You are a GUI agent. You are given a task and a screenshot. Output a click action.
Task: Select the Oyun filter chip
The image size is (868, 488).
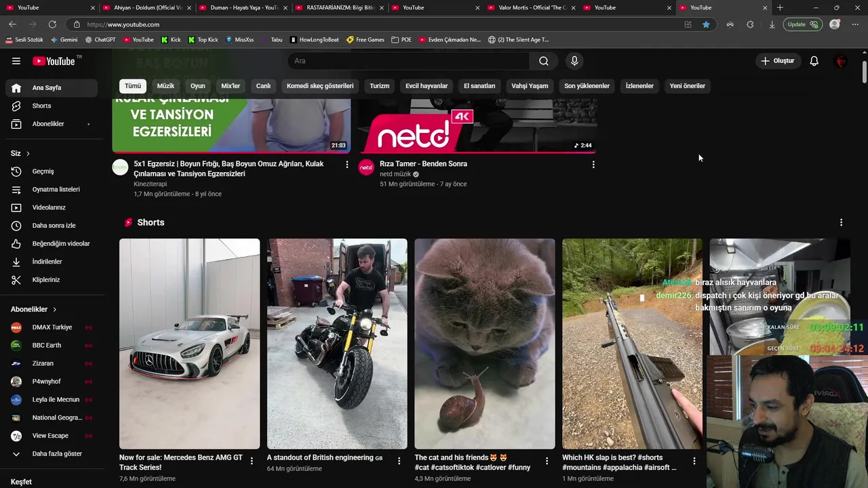tap(198, 86)
